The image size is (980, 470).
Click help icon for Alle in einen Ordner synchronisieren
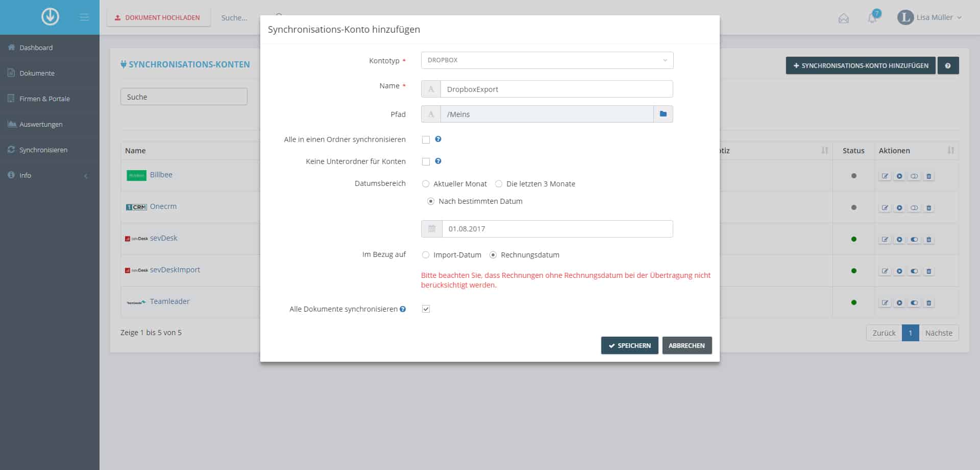(438, 139)
